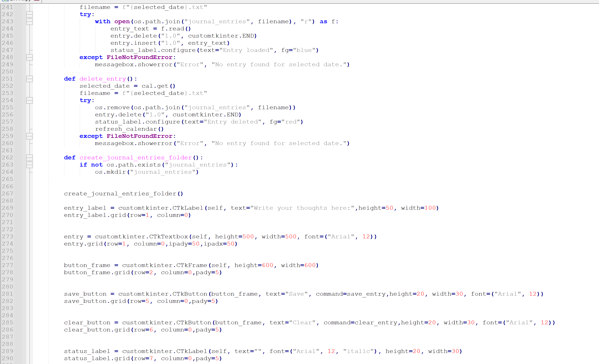The width and height of the screenshot is (599, 364).
Task: Collapse the except block at line 248
Action: click(x=29, y=57)
